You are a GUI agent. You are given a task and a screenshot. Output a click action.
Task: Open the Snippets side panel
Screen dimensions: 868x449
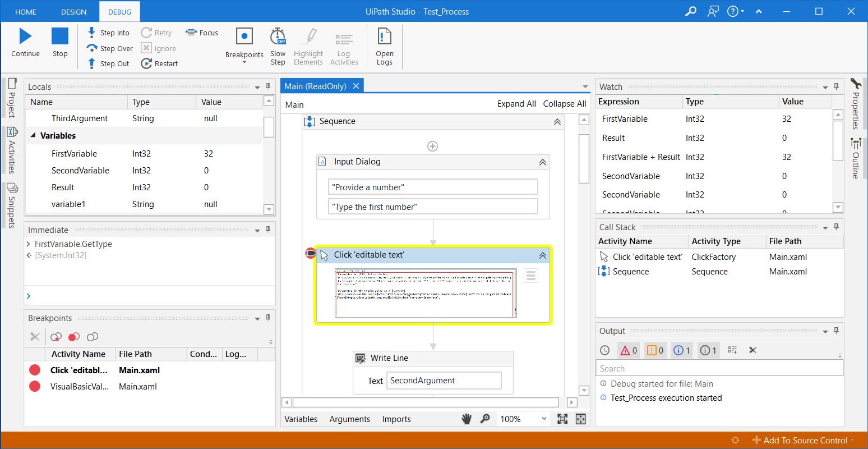tap(12, 205)
